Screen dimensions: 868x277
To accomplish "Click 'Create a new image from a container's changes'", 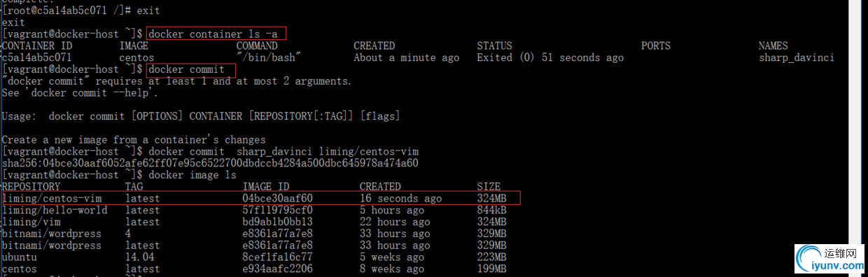I will click(x=134, y=140).
